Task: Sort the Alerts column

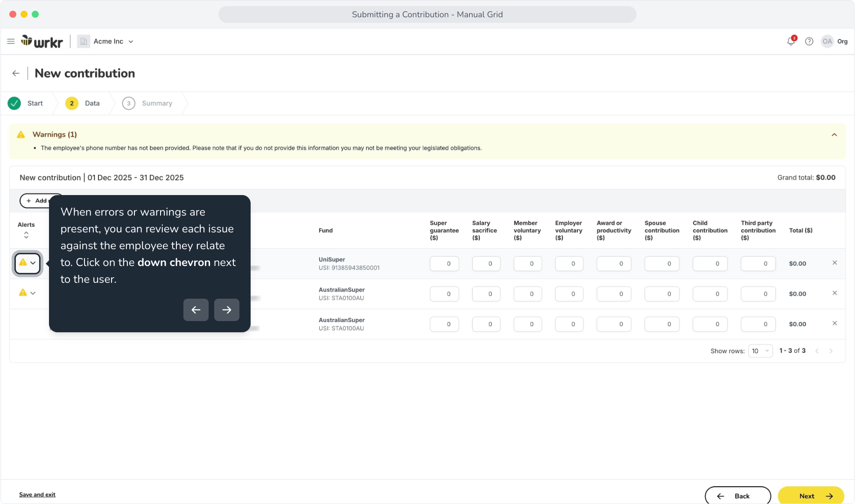Action: [26, 235]
